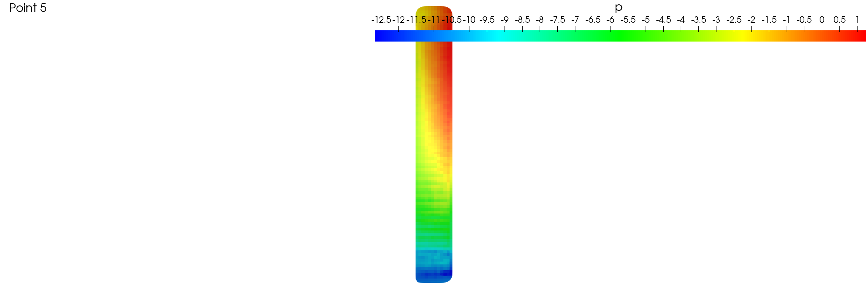Pick the -2.5 tick label on legend

coord(734,20)
